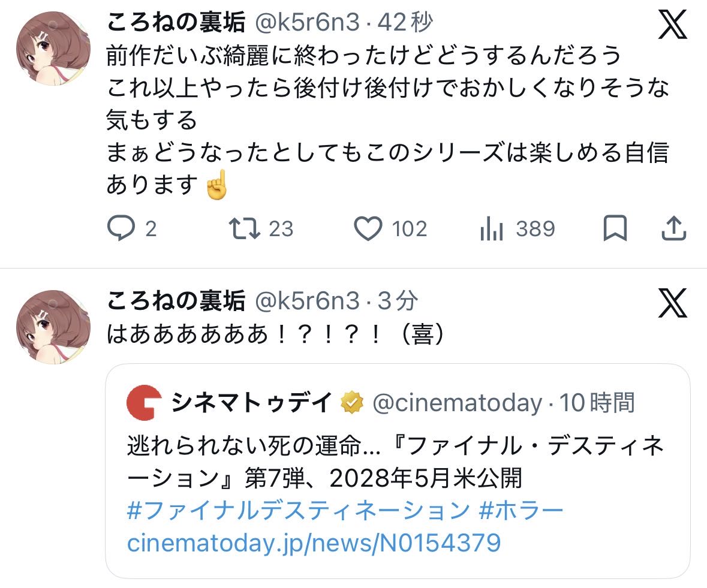
Task: Tap the share icon on top tweet
Action: [x=673, y=229]
